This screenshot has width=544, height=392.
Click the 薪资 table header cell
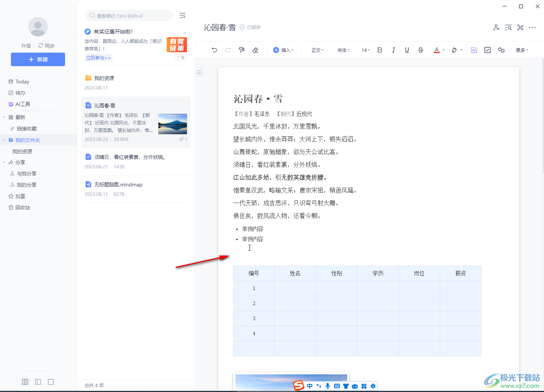(461, 274)
